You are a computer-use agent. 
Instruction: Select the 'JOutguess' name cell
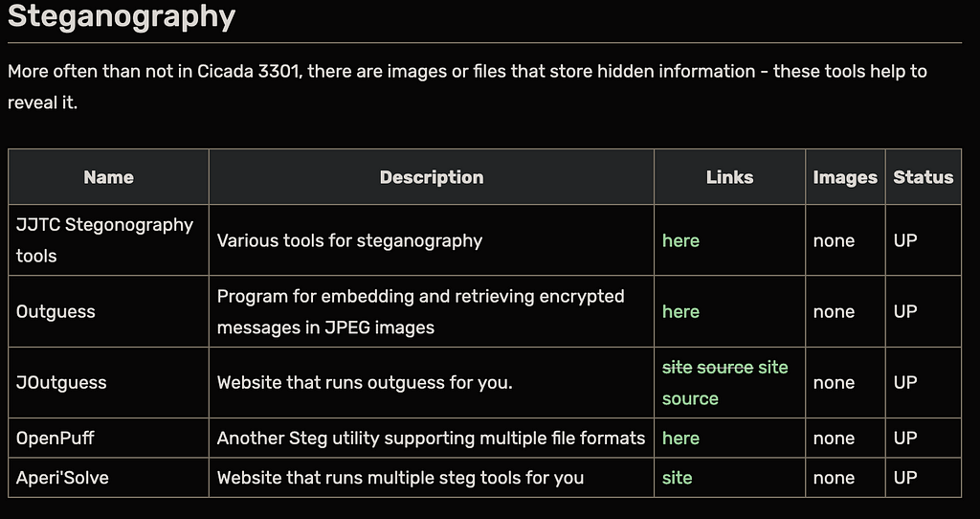(x=109, y=383)
